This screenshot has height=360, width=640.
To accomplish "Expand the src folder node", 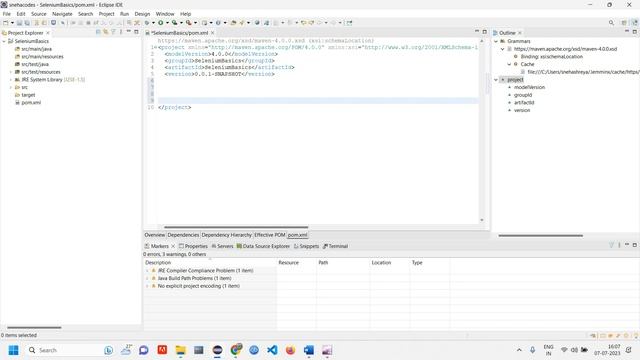I will pyautogui.click(x=11, y=87).
